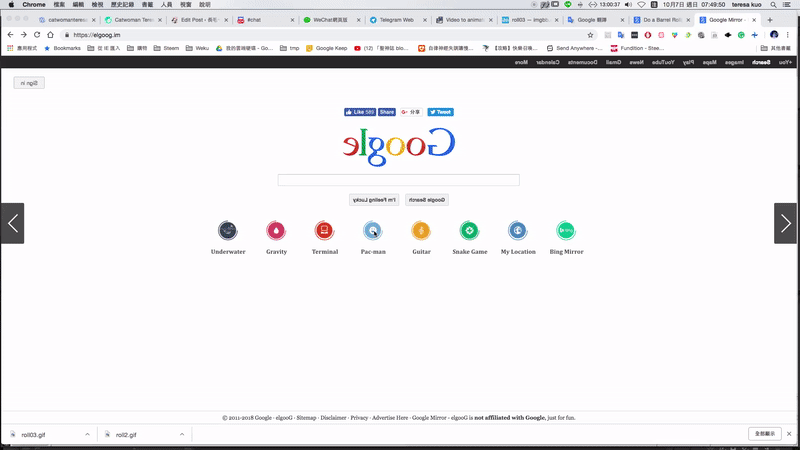Image resolution: width=800 pixels, height=450 pixels.
Task: Go to next slide with right arrow
Action: tap(785, 223)
